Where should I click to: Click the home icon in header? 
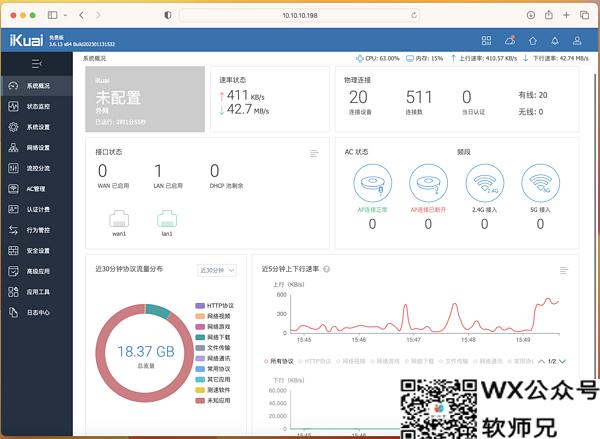point(533,41)
